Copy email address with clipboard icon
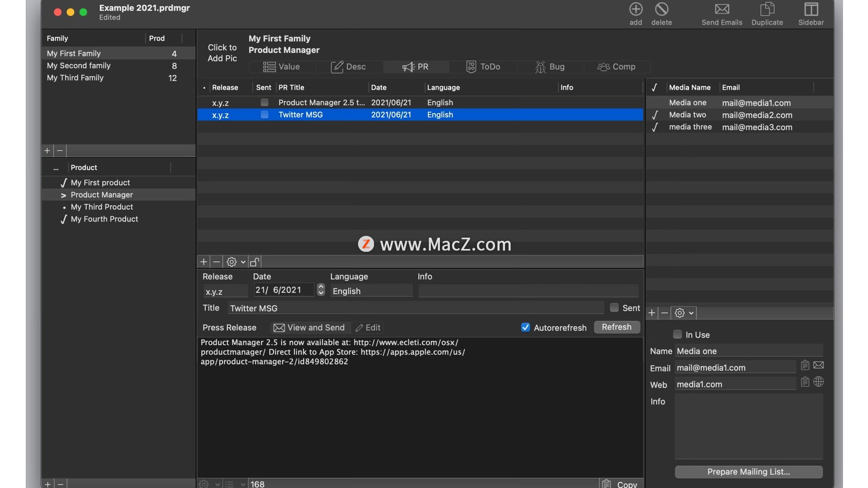The image size is (868, 488). (805, 365)
